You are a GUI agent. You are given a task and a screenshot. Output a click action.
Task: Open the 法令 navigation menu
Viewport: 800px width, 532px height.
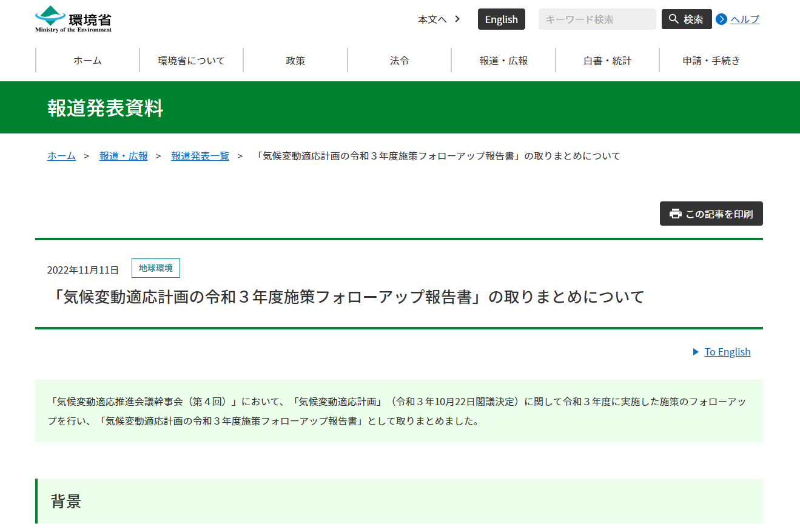[399, 61]
